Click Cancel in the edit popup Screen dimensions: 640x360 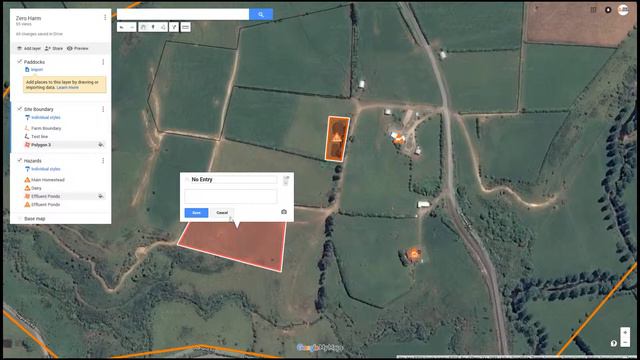[222, 213]
